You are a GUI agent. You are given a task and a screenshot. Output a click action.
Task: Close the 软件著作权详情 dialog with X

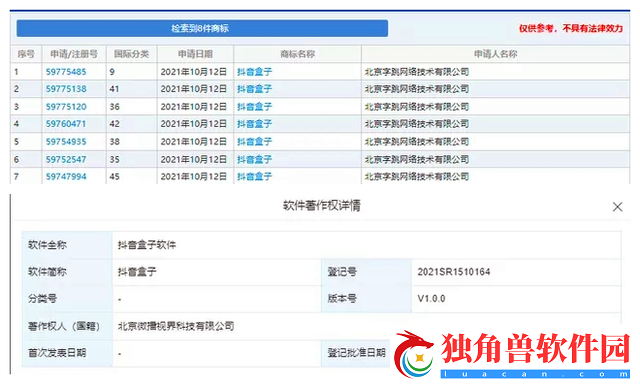(x=617, y=207)
